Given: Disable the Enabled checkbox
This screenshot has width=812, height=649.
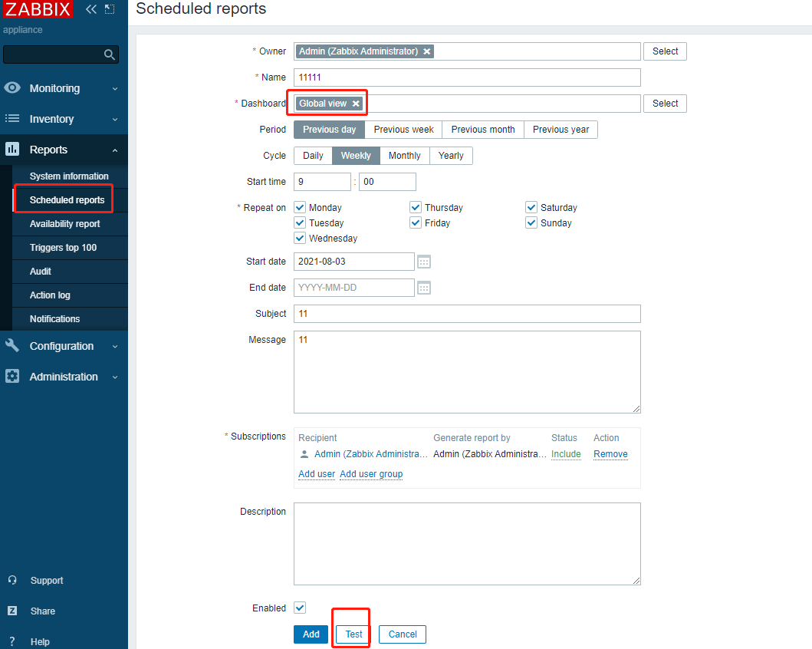Looking at the screenshot, I should (x=300, y=608).
